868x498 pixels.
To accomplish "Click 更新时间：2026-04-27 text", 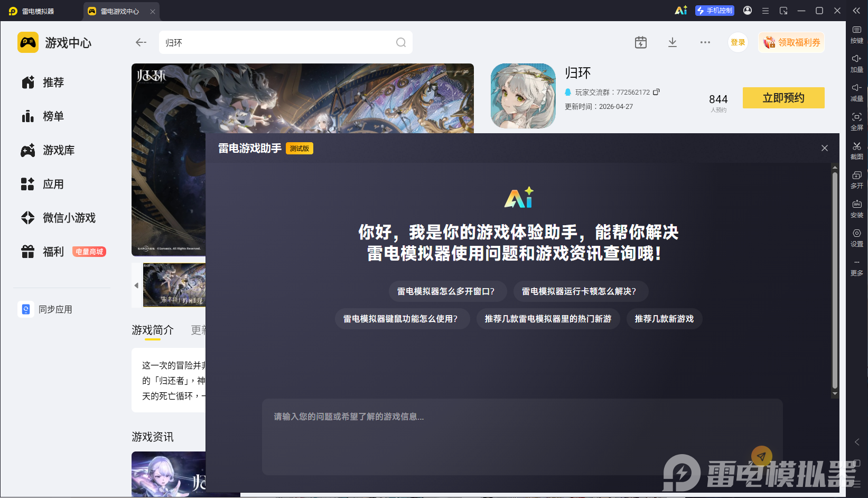I will (x=599, y=107).
